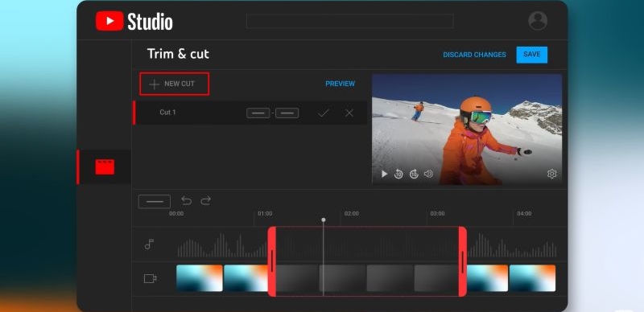Mute the preview volume speaker icon

click(428, 174)
